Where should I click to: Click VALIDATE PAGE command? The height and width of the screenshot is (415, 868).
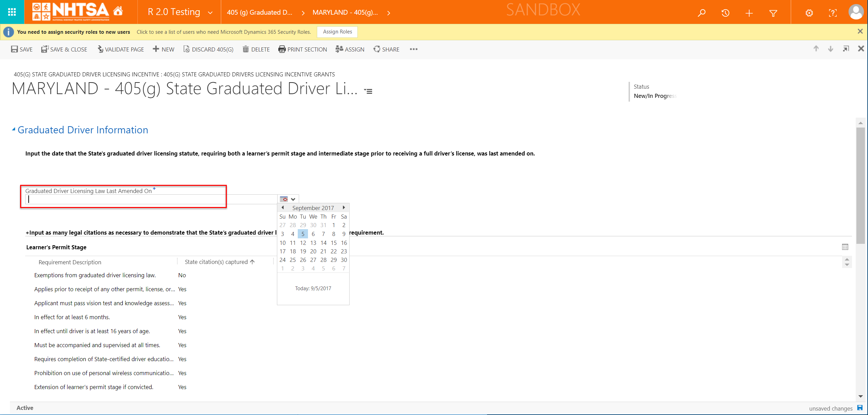click(x=121, y=49)
